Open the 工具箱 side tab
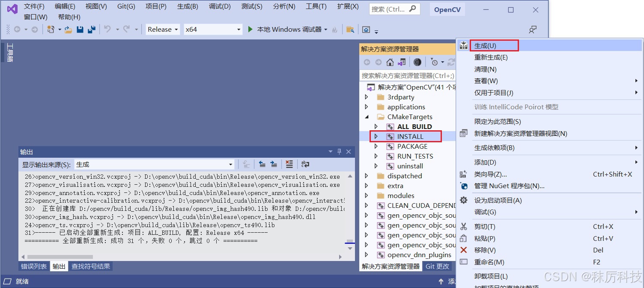The height and width of the screenshot is (288, 644). click(9, 53)
